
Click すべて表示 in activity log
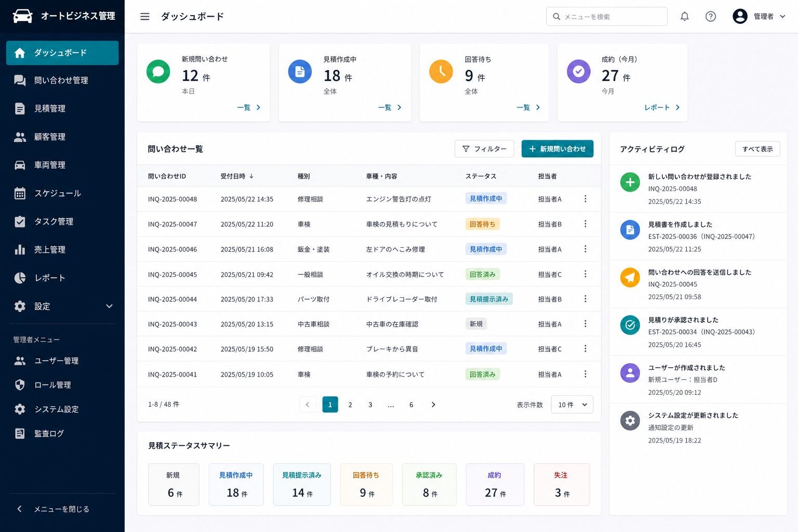point(757,149)
